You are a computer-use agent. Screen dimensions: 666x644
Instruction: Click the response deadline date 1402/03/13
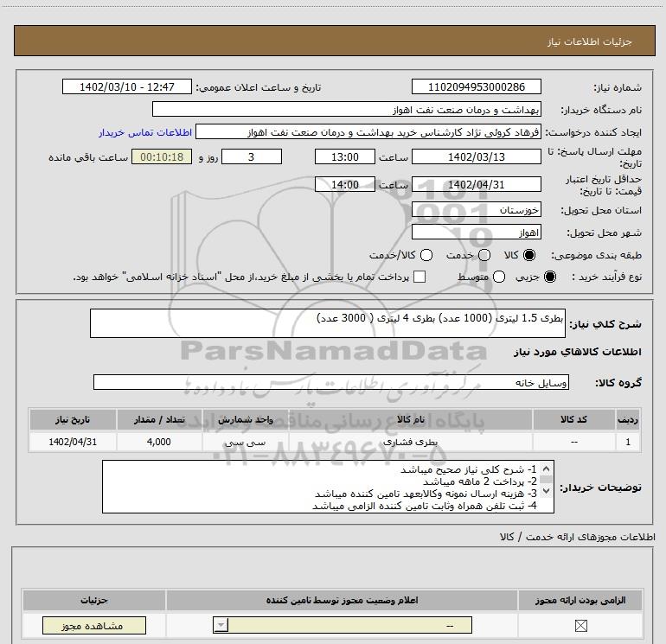(476, 157)
